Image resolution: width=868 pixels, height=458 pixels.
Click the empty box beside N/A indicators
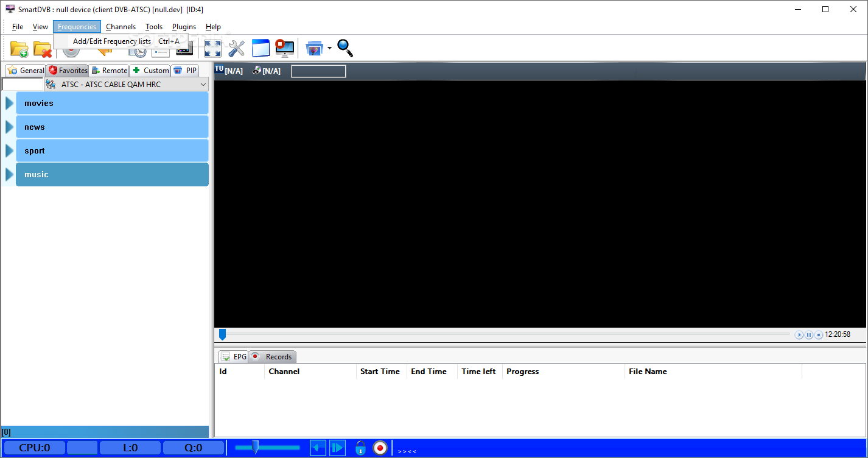coord(318,71)
